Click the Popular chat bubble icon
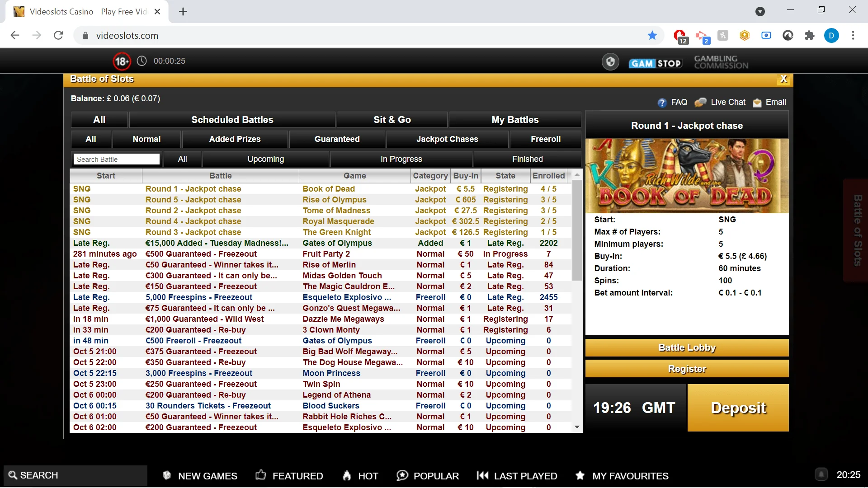 402,475
